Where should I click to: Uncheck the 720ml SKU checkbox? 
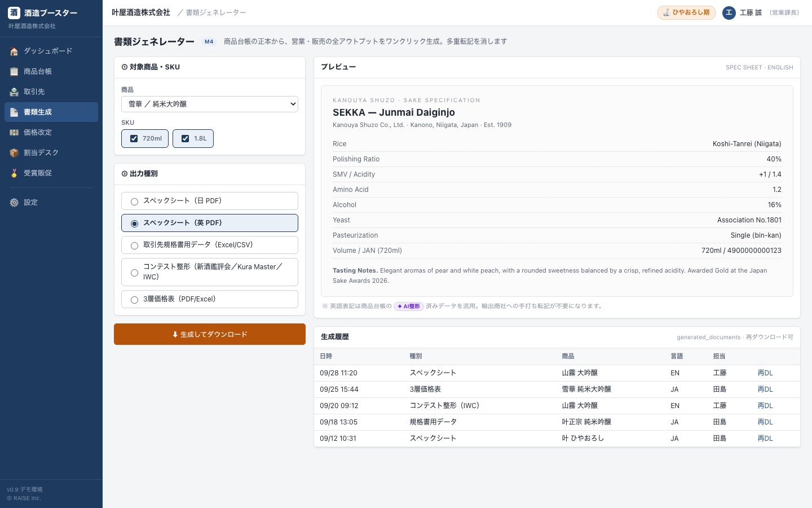pos(134,138)
